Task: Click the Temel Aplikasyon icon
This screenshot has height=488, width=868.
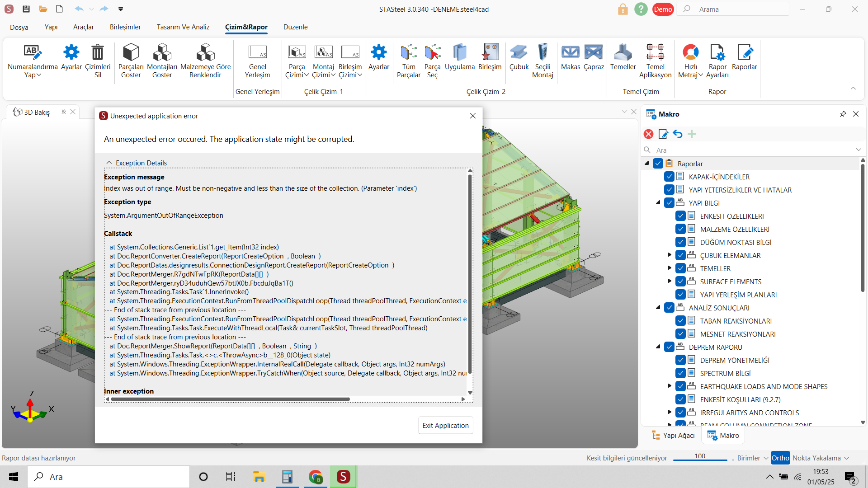Action: (x=655, y=53)
